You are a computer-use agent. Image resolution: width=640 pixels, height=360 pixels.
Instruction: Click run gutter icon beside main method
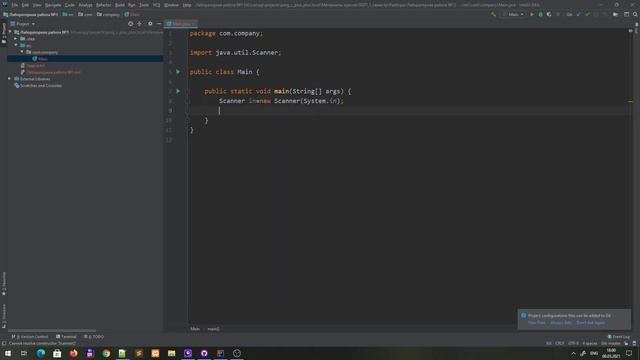coord(178,91)
